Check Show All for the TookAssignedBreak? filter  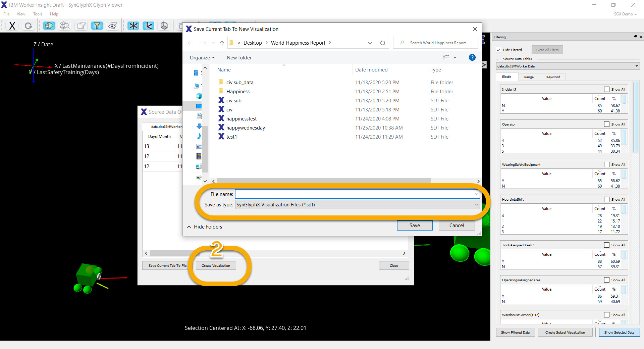pos(606,245)
